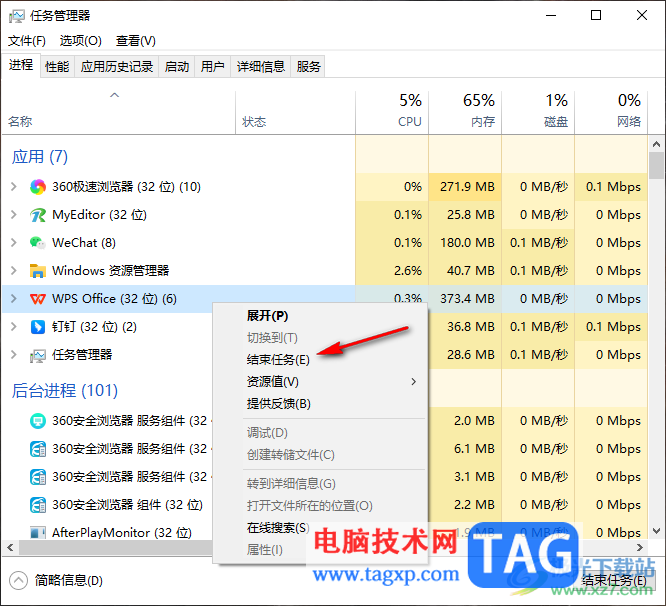This screenshot has height=606, width=666.
Task: Sort by the 网络 column header
Action: pyautogui.click(x=611, y=113)
